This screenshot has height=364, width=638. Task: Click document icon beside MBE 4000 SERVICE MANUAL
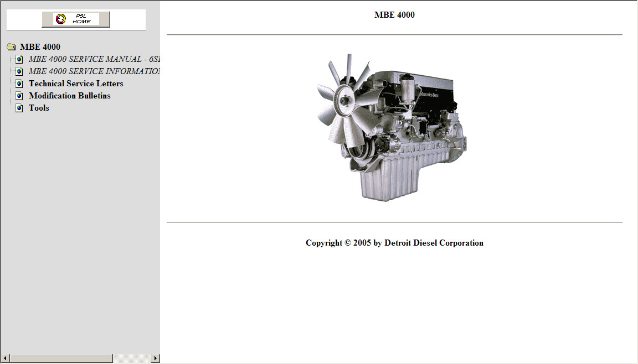pyautogui.click(x=19, y=59)
